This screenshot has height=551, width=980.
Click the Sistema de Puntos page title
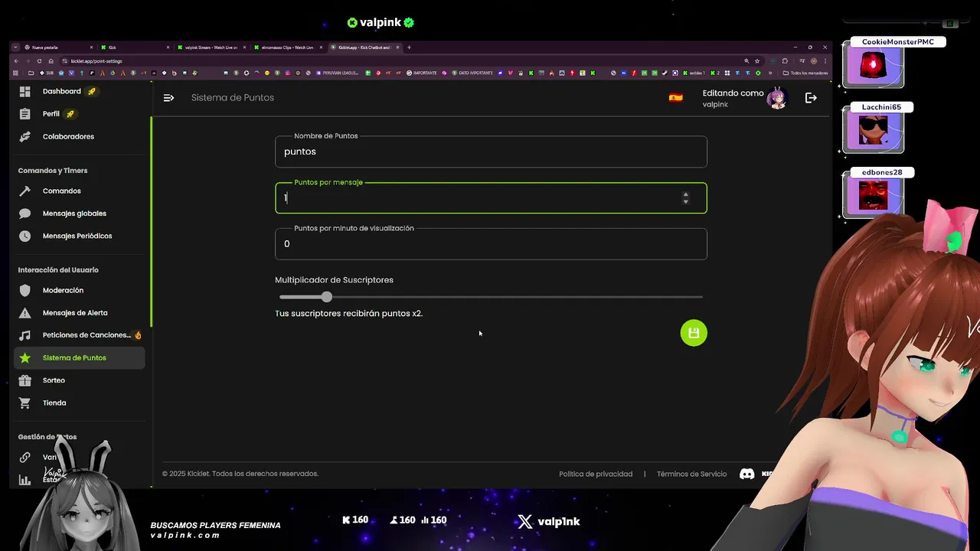[x=233, y=98]
